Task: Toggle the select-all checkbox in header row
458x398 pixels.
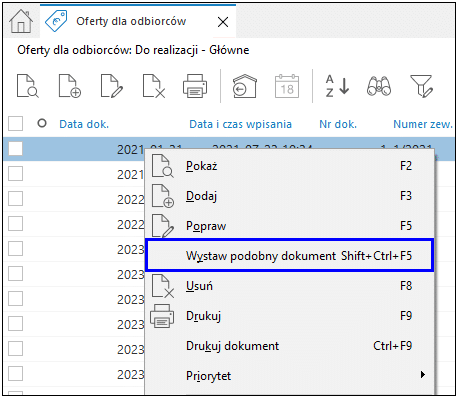Action: pos(15,124)
